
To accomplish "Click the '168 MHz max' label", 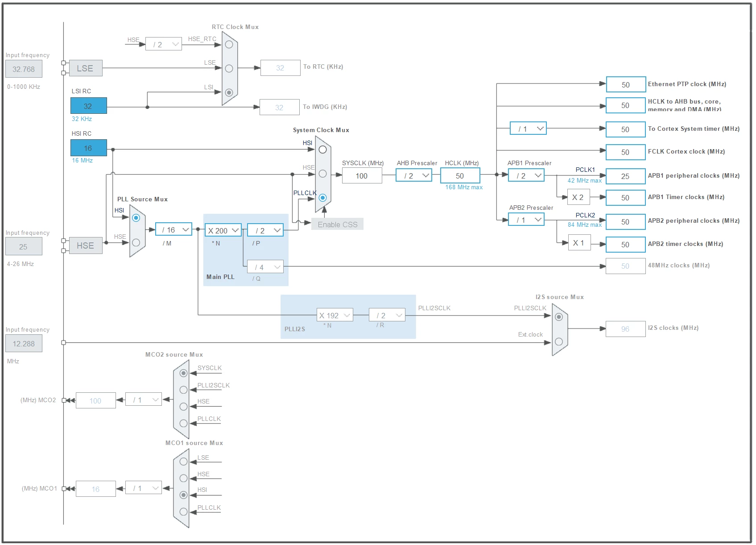I will click(x=464, y=187).
